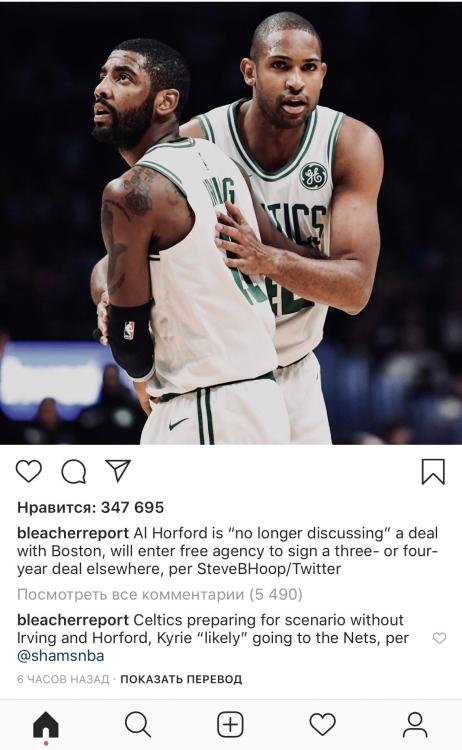Go to Home tab in bottom bar
This screenshot has height=750, width=462.
click(46, 725)
